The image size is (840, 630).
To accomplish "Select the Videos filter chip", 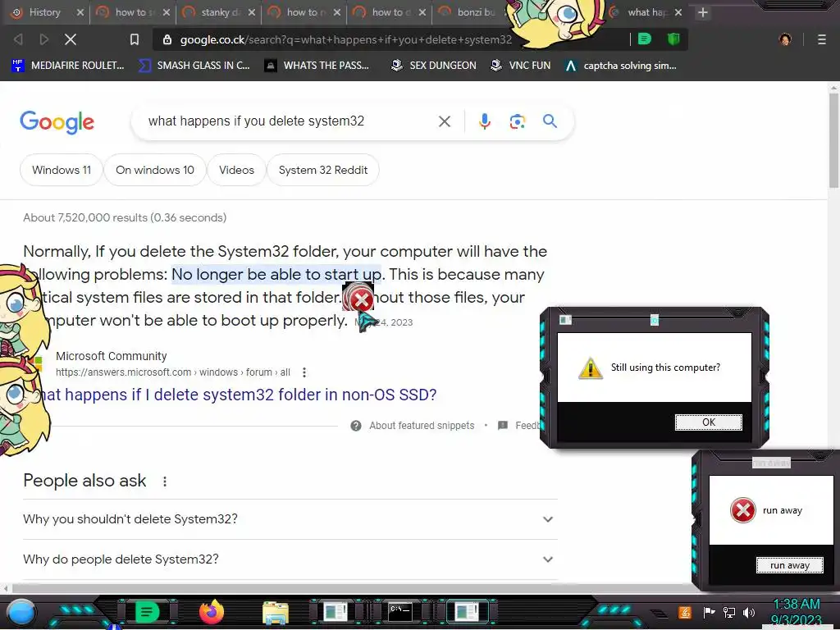I will [x=236, y=170].
